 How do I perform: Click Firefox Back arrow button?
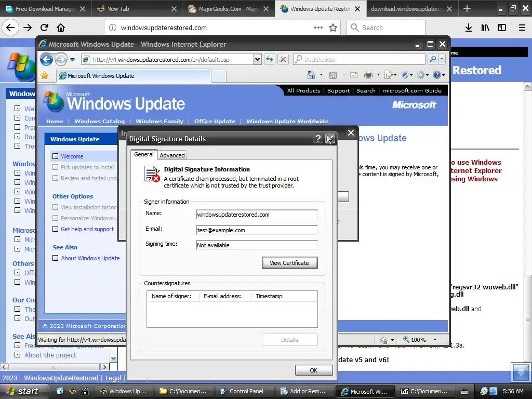click(x=10, y=28)
